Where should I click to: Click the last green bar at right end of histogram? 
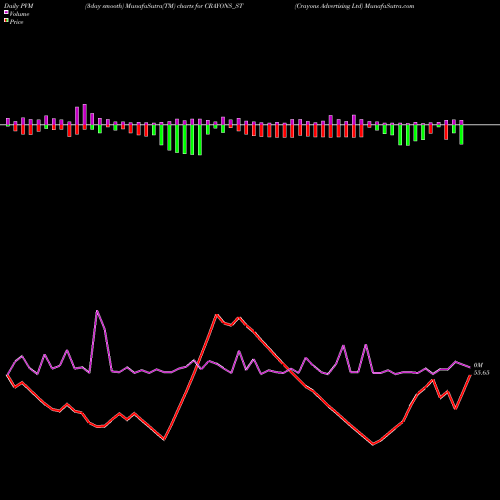point(461,135)
